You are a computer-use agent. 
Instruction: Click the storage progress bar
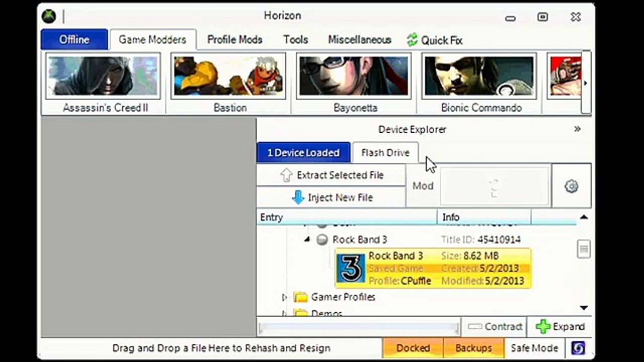[x=359, y=328]
